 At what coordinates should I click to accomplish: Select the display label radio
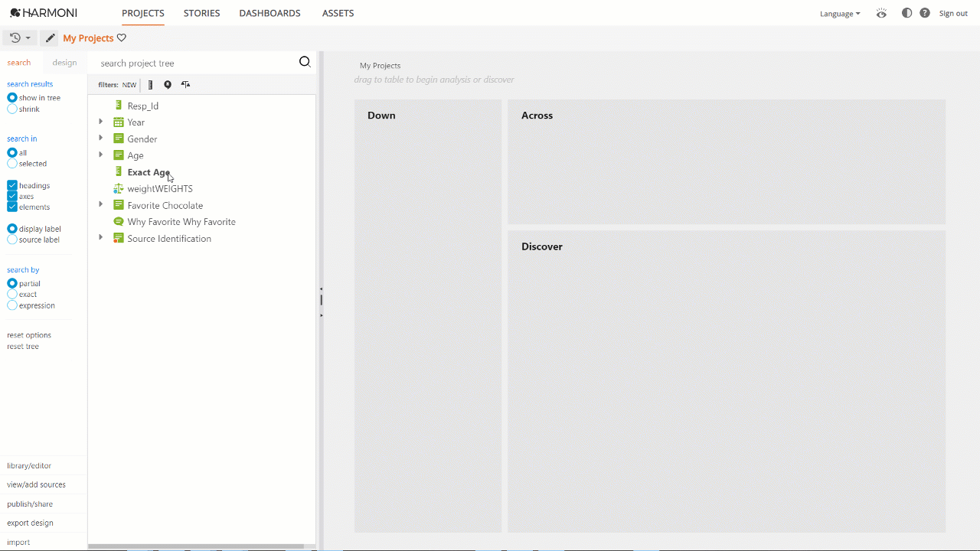coord(12,229)
